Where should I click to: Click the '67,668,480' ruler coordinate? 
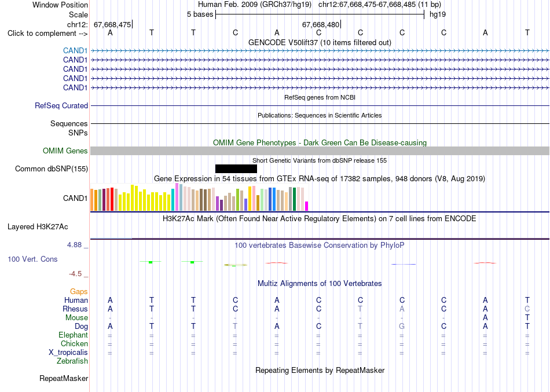(321, 24)
